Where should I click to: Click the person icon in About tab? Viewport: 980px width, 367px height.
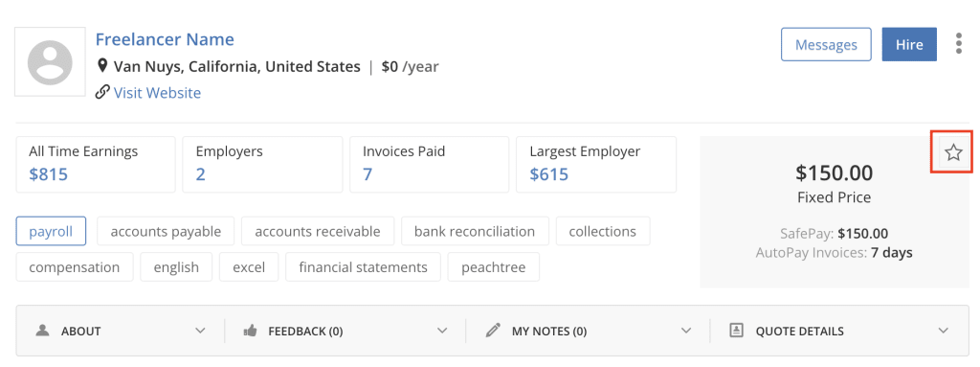pos(42,331)
